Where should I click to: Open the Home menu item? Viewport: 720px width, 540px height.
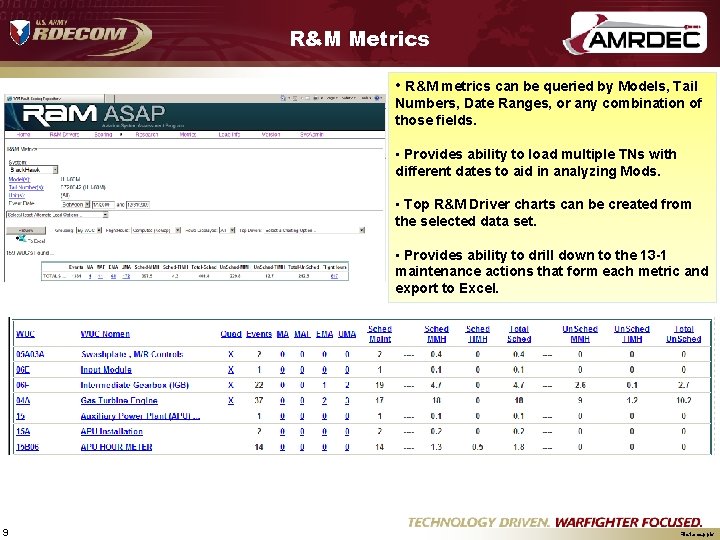coord(23,135)
